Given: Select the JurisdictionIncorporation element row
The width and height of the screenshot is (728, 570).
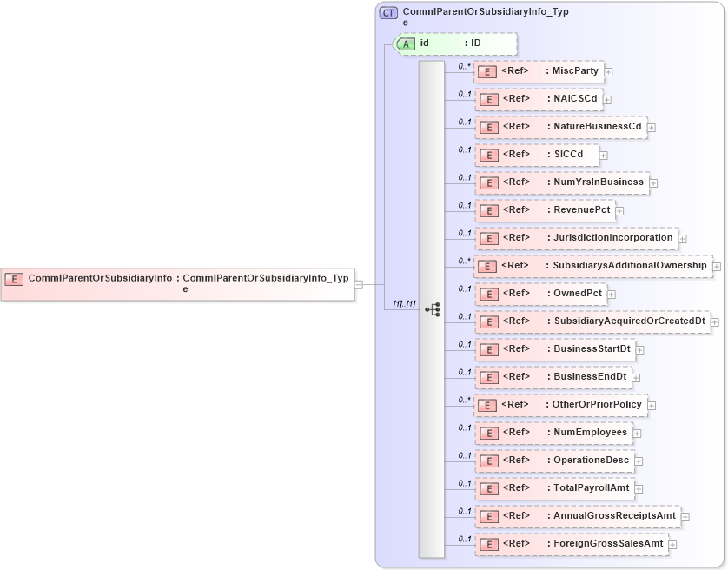Looking at the screenshot, I should [x=573, y=237].
